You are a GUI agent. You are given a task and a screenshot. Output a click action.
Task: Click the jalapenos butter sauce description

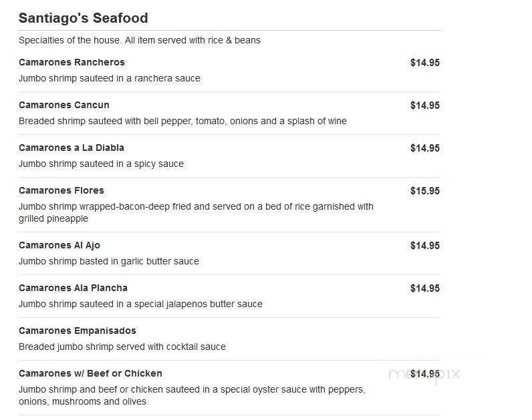click(140, 304)
